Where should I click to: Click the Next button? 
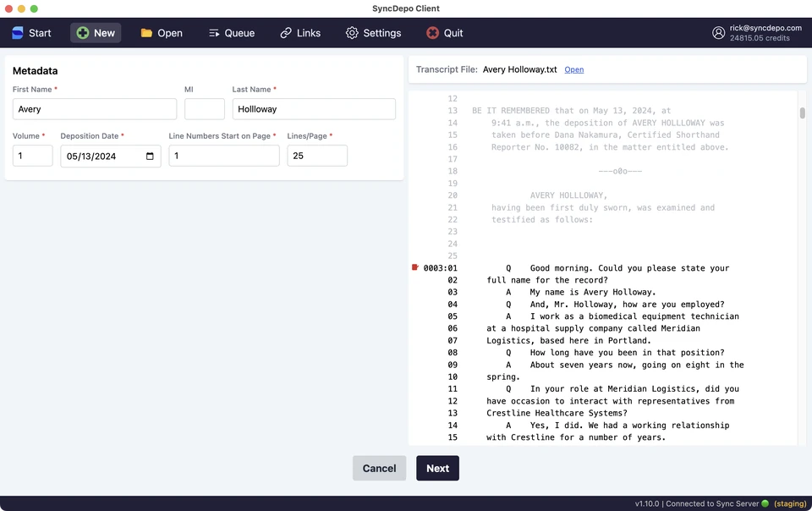click(x=437, y=468)
